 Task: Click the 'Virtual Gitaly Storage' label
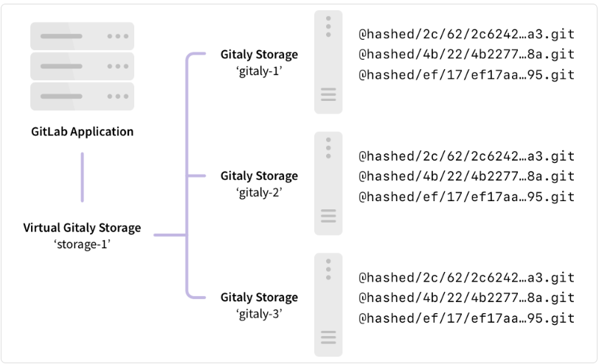[x=82, y=228]
